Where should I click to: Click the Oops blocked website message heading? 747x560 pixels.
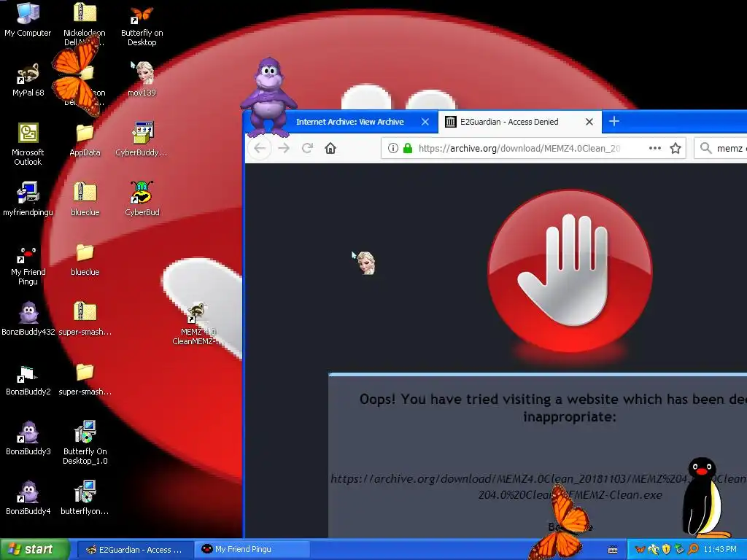click(x=553, y=408)
